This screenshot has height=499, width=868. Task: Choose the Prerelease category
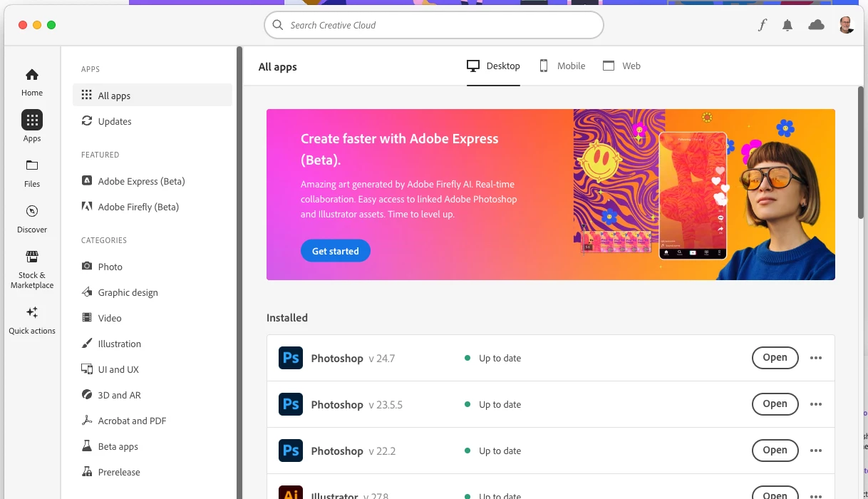pos(153,472)
